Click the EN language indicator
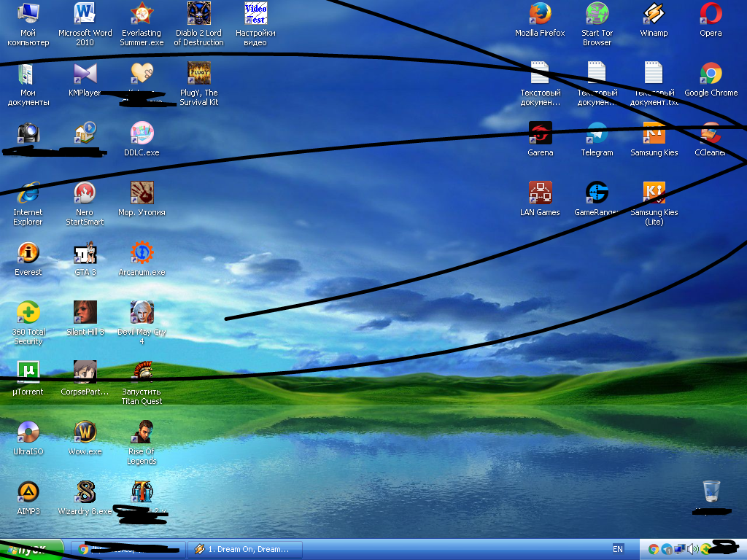Image resolution: width=747 pixels, height=560 pixels. pos(618,549)
